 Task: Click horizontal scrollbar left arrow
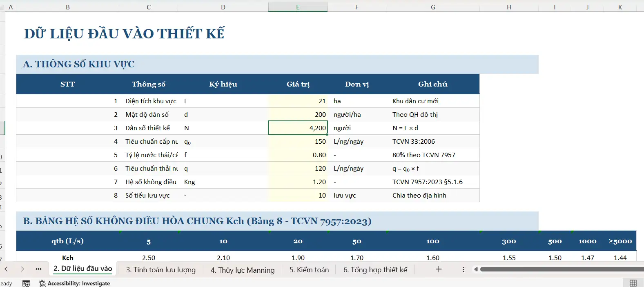(476, 269)
